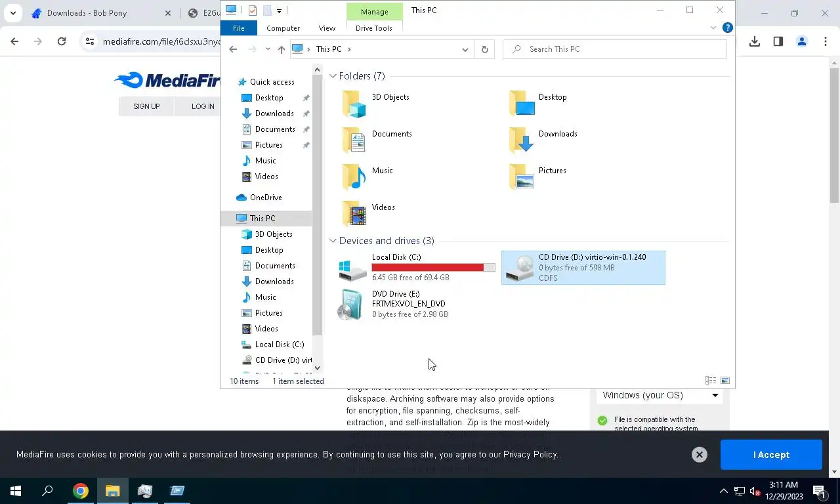Open the Videos folder in Folders group
The width and height of the screenshot is (840, 504).
[x=354, y=213]
